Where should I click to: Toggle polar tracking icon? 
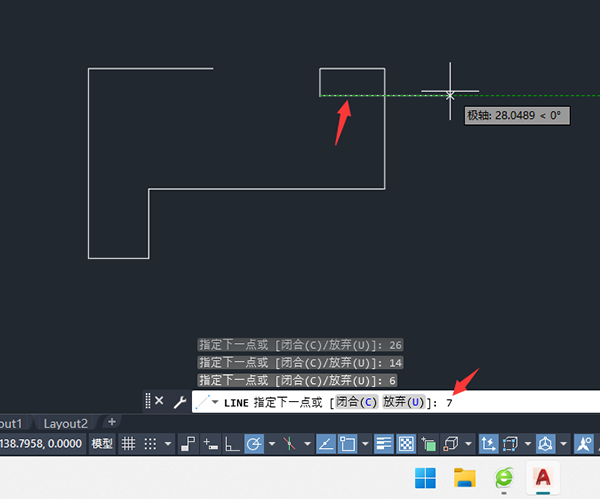pos(254,444)
